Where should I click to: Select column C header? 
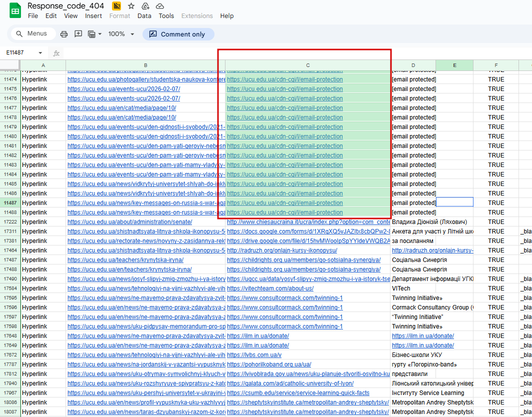307,65
